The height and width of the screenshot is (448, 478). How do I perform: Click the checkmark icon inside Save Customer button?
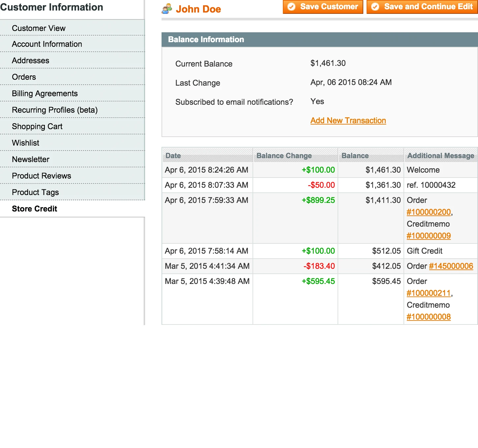pyautogui.click(x=291, y=7)
